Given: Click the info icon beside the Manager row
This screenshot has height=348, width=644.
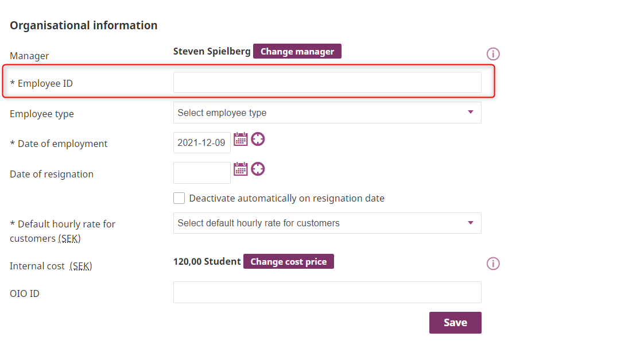Looking at the screenshot, I should click(493, 54).
